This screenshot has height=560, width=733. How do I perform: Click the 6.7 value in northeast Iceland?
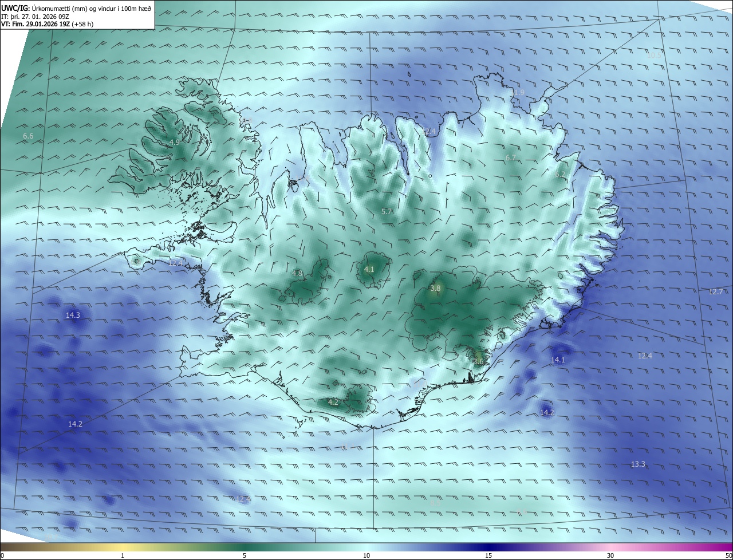pos(511,158)
